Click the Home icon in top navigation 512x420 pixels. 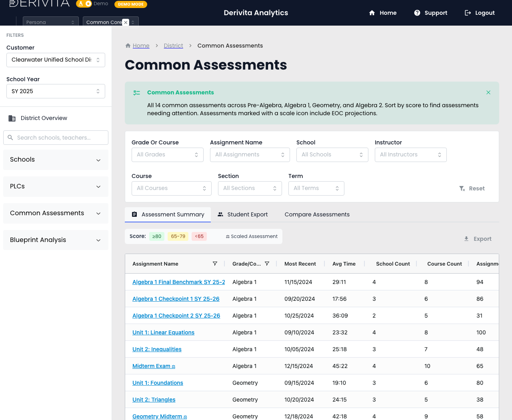(372, 13)
